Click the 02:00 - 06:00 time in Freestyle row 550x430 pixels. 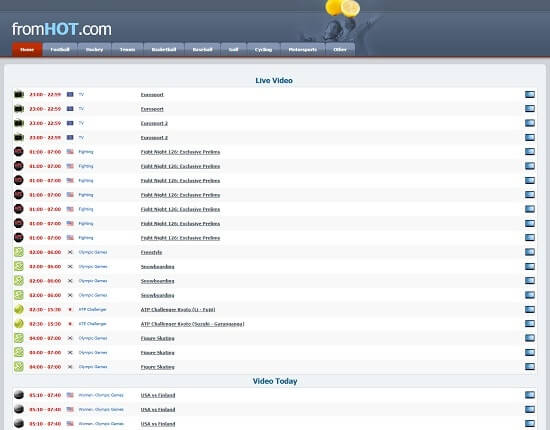coord(45,252)
